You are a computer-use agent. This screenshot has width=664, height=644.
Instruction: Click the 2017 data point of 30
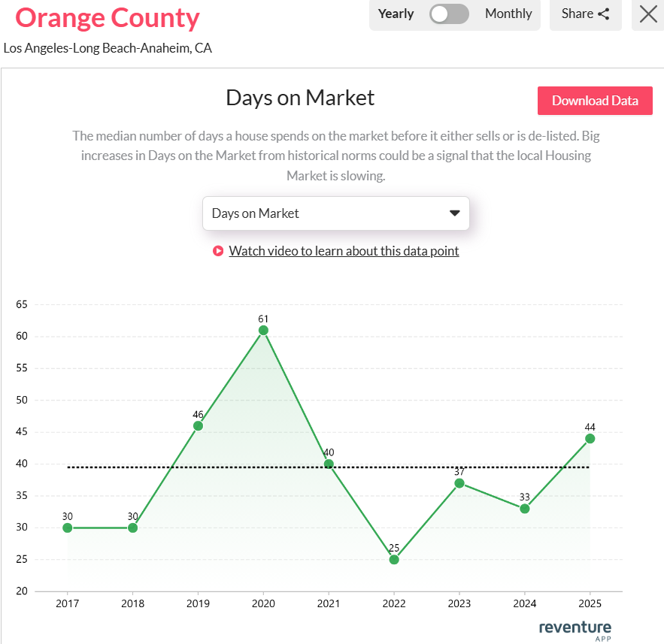pyautogui.click(x=68, y=528)
